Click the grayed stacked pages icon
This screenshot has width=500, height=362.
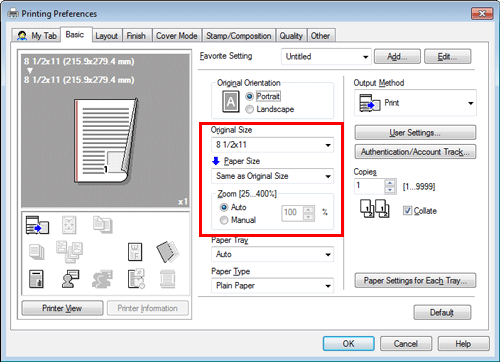pos(36,252)
